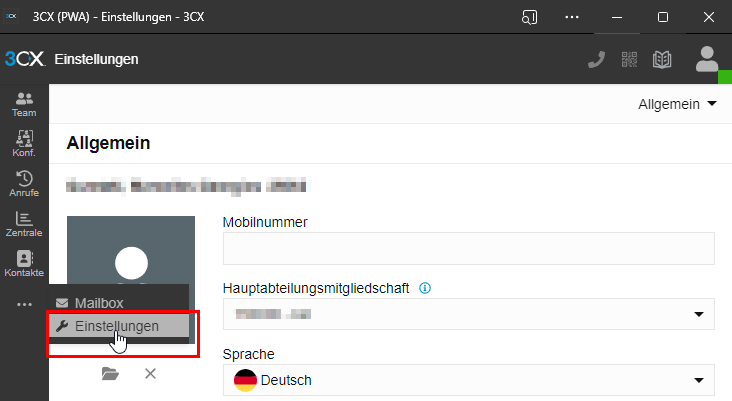The height and width of the screenshot is (401, 732).
Task: Open the Sprache dropdown showing Deutsch
Action: (x=468, y=380)
